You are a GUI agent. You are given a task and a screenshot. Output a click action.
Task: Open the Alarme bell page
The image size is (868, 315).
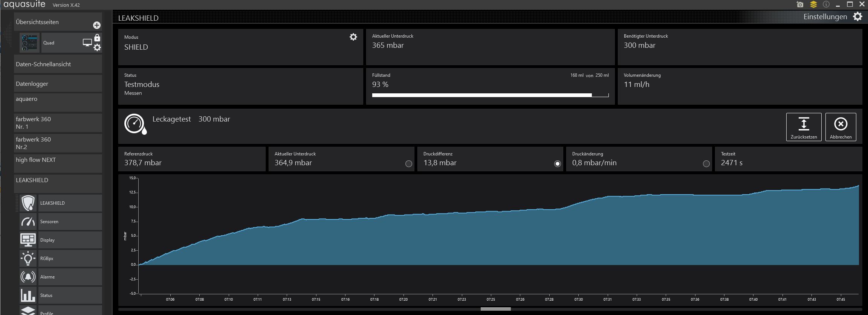[x=61, y=277]
